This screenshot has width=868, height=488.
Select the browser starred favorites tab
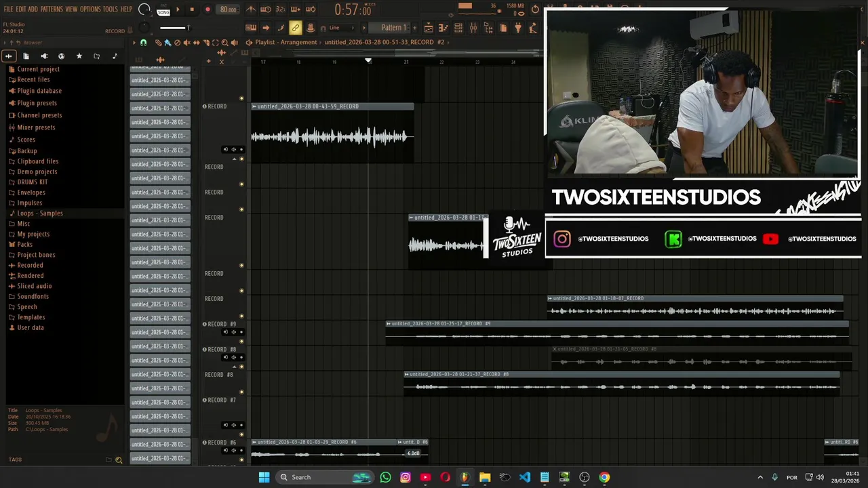pyautogui.click(x=79, y=56)
